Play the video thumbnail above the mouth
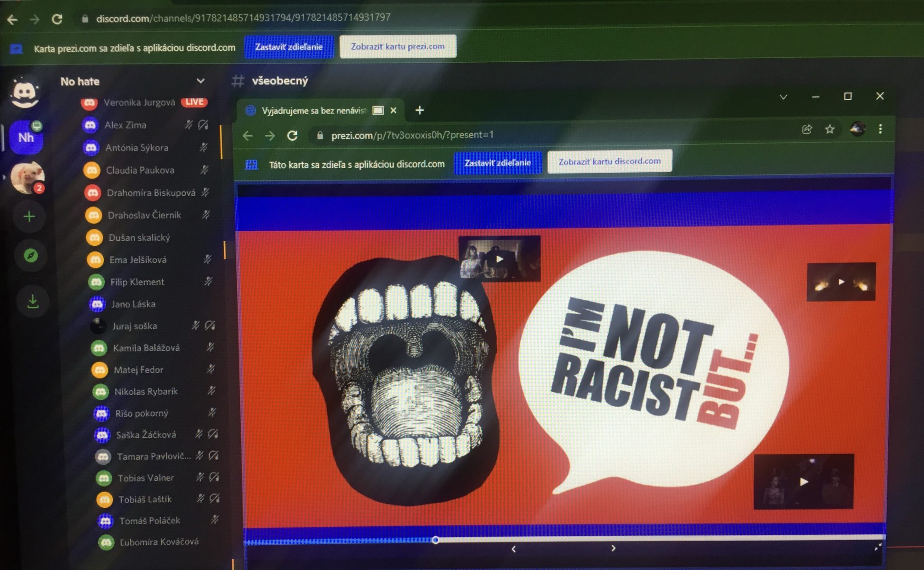The height and width of the screenshot is (570, 924). [x=499, y=258]
